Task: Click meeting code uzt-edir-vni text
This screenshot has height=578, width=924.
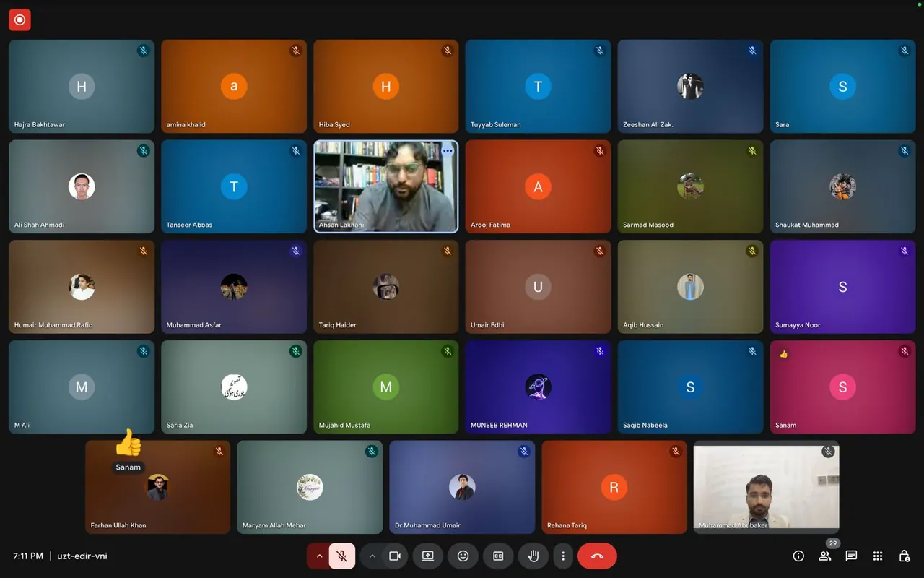Action: click(x=82, y=556)
